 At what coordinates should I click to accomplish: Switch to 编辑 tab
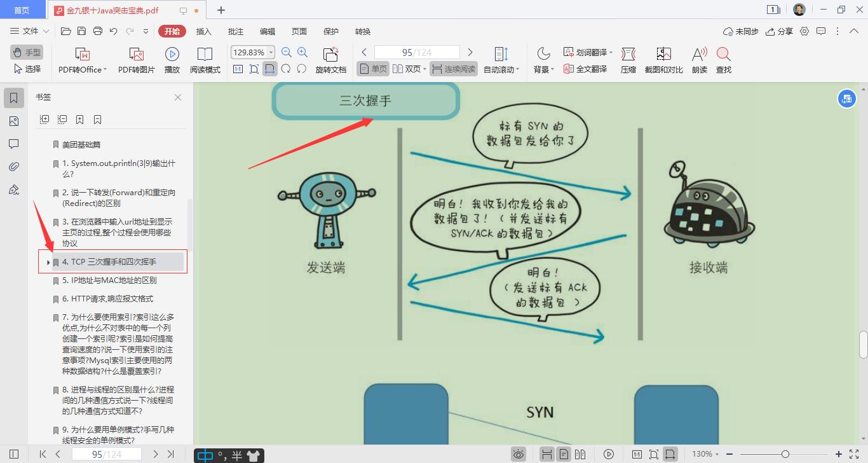(268, 31)
